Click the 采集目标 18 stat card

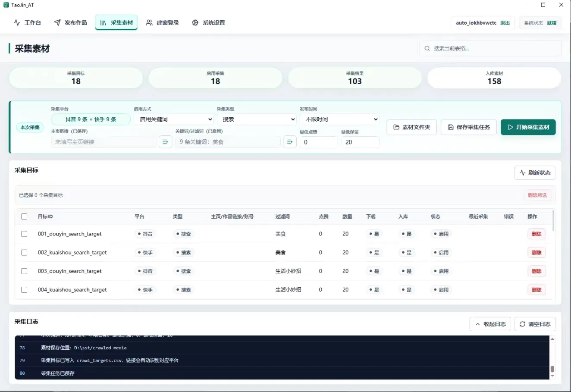coord(76,78)
